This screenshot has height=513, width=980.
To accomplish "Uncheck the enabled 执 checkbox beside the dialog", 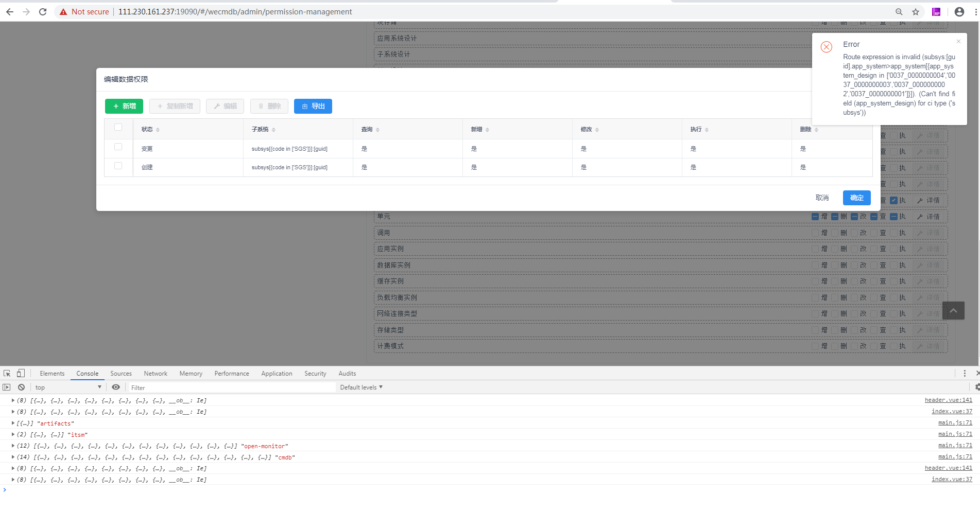I will tap(893, 200).
